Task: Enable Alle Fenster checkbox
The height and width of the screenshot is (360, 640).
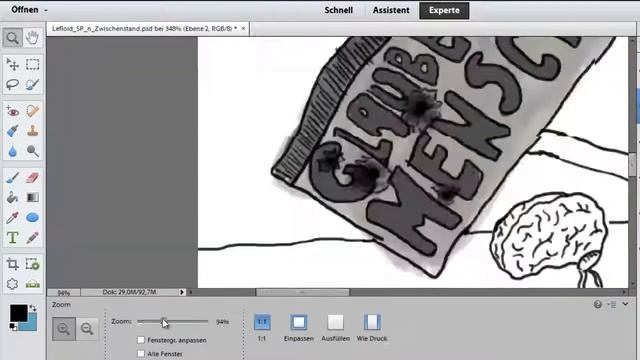Action: (x=141, y=353)
